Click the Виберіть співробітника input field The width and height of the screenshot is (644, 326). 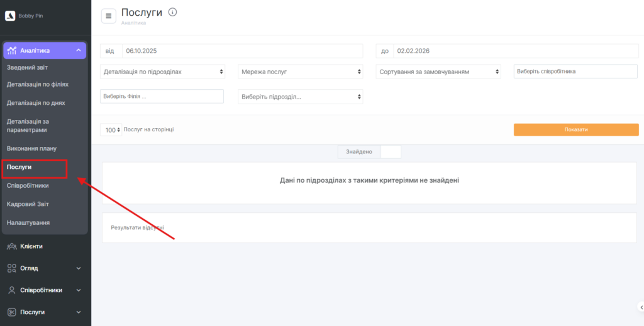pyautogui.click(x=575, y=72)
